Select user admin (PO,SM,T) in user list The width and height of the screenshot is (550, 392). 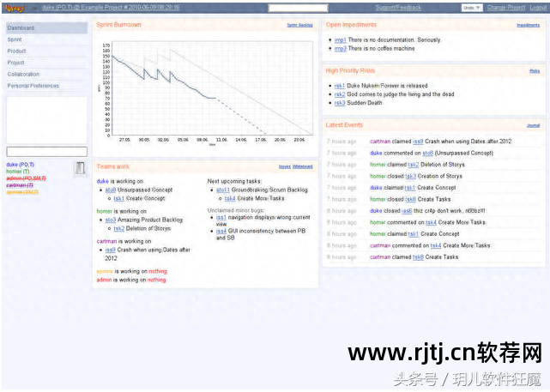[x=26, y=178]
